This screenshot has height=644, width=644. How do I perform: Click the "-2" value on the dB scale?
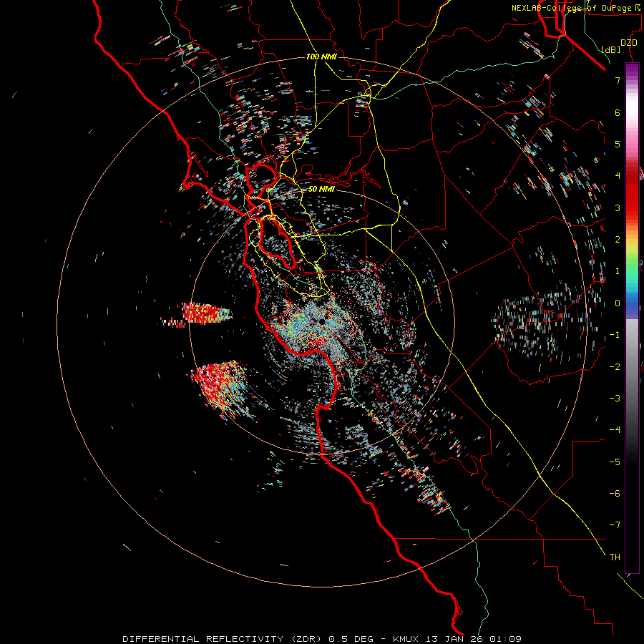[x=615, y=367]
